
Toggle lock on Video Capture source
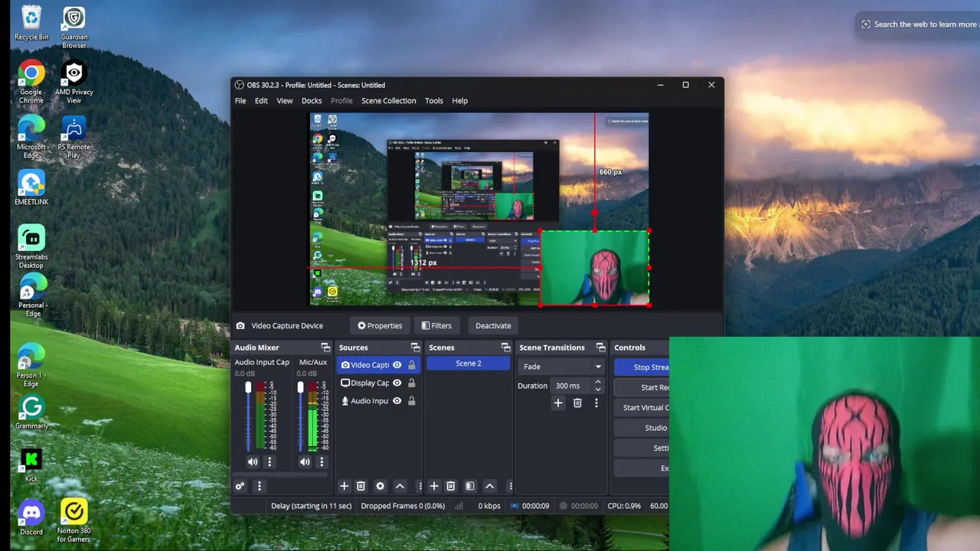[x=412, y=365]
